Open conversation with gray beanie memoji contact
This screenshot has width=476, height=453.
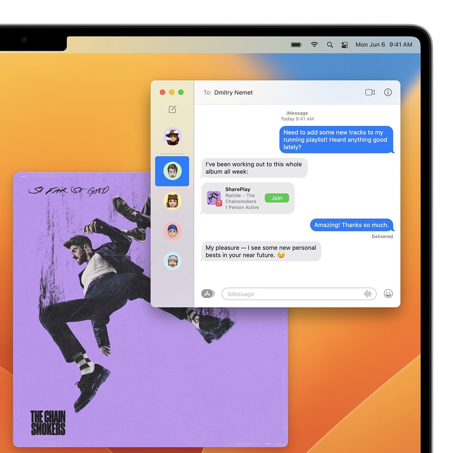click(172, 261)
